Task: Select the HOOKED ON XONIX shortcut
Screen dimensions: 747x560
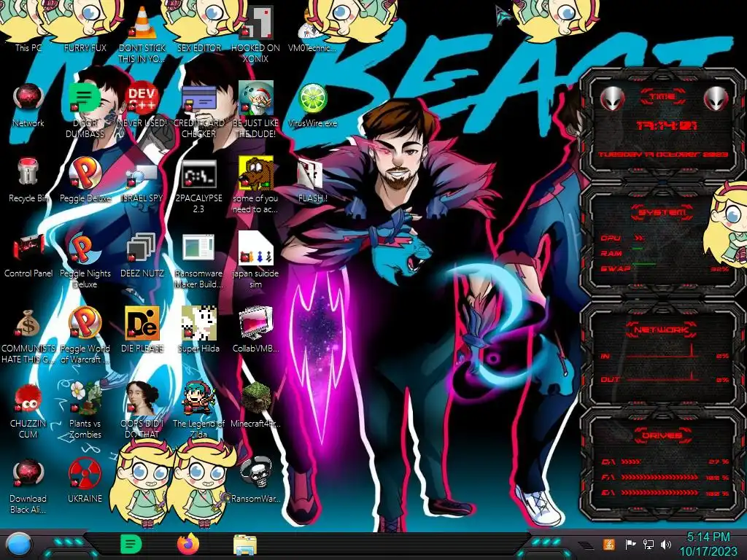Action: click(255, 34)
